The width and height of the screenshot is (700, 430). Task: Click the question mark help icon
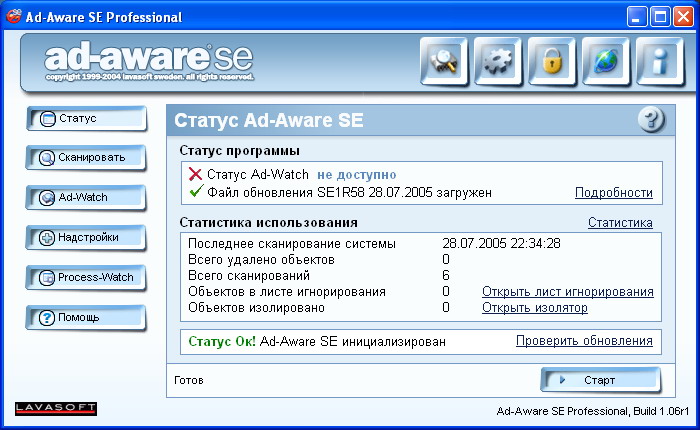(651, 120)
